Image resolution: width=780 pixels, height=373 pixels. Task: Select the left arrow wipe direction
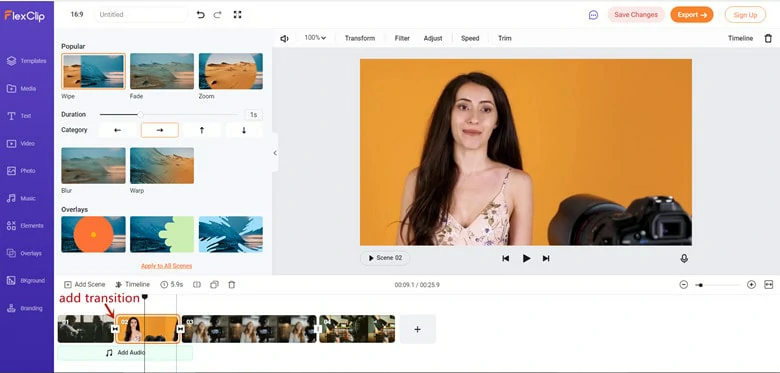click(117, 130)
